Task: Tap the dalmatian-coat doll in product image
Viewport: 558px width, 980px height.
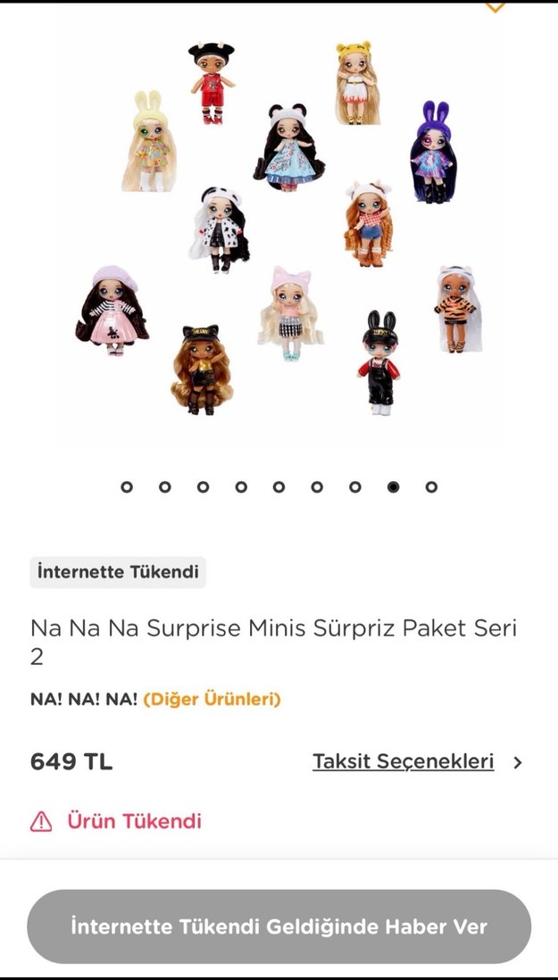Action: (220, 230)
